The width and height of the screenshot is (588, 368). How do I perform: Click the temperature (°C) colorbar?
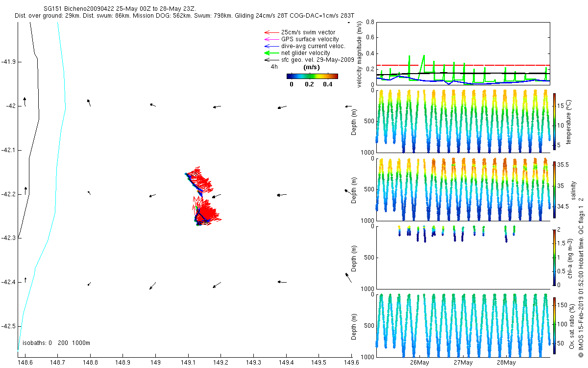(554, 121)
